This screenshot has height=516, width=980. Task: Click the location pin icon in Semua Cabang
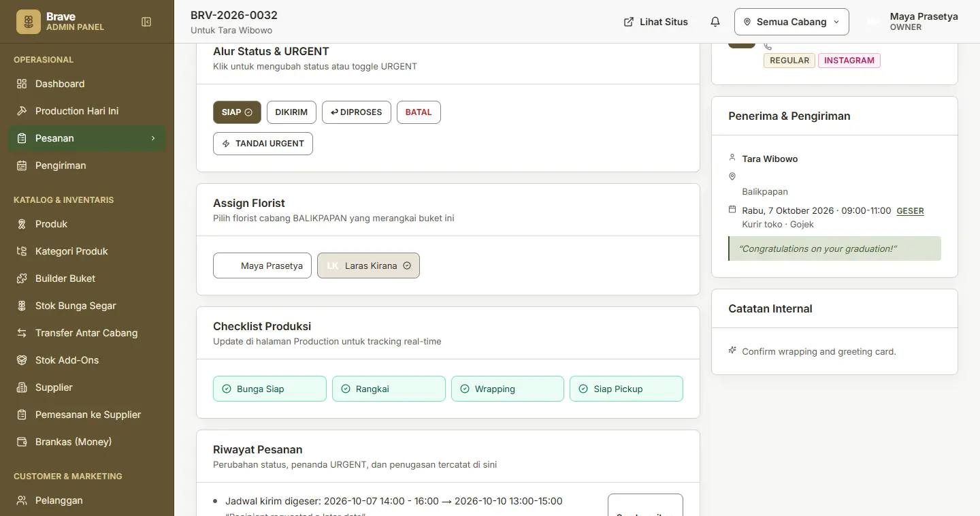click(747, 22)
